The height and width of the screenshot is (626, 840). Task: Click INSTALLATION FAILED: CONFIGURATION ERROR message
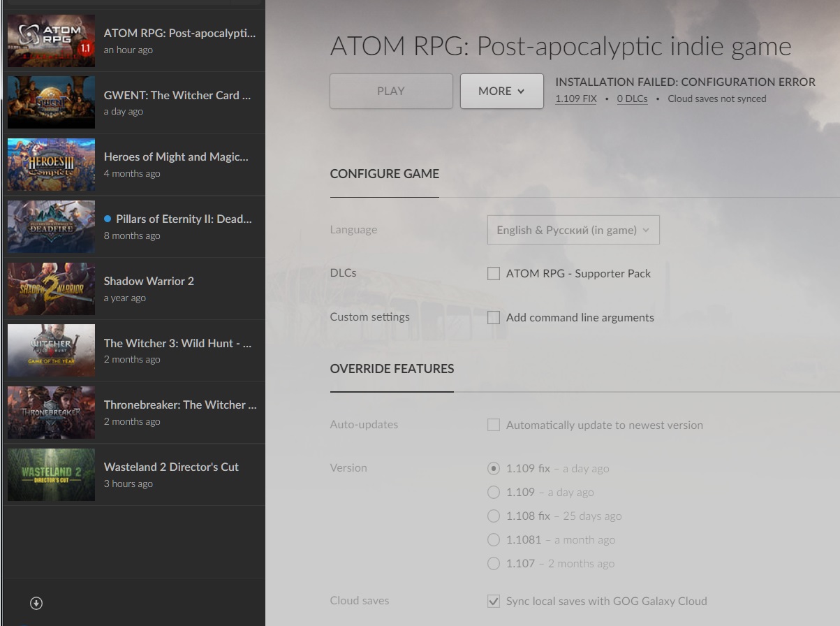(685, 82)
